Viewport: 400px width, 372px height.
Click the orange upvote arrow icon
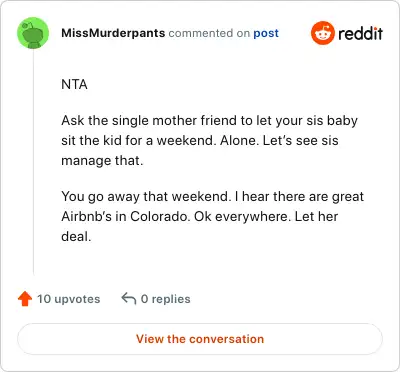coord(25,299)
